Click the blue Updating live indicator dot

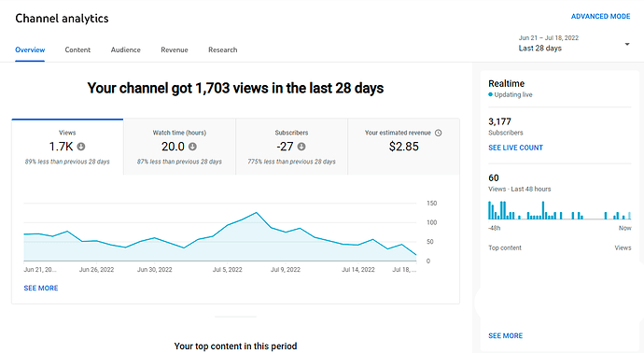point(490,94)
